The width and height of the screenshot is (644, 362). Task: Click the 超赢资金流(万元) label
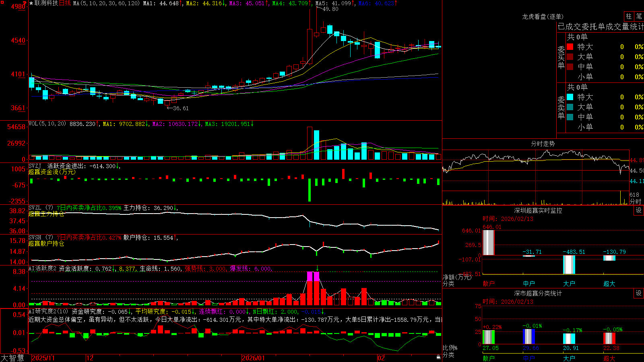pos(52,172)
